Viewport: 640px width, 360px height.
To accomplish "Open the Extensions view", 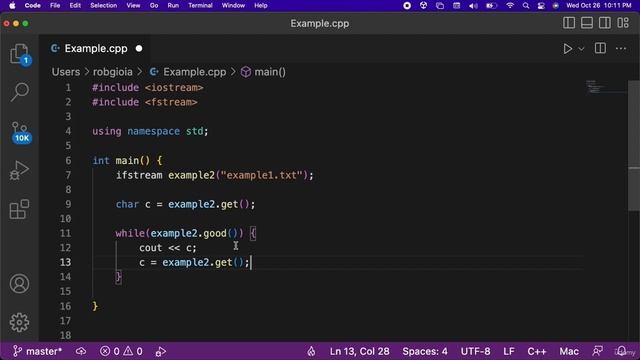I will [19, 209].
